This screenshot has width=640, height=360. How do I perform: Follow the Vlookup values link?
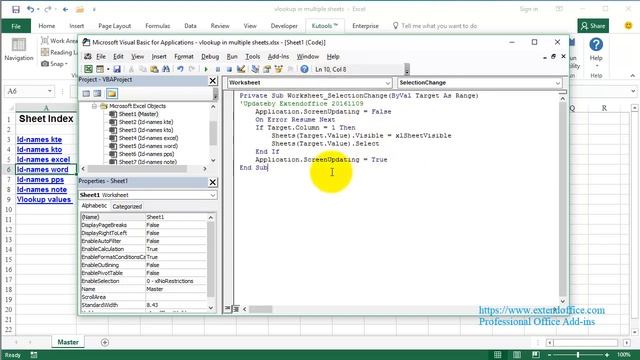(x=44, y=200)
